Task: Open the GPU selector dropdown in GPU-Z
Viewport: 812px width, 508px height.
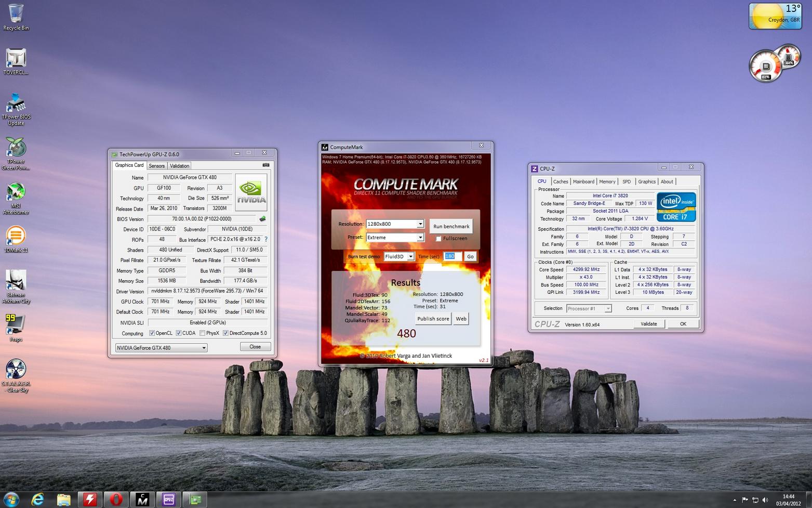Action: 161,348
